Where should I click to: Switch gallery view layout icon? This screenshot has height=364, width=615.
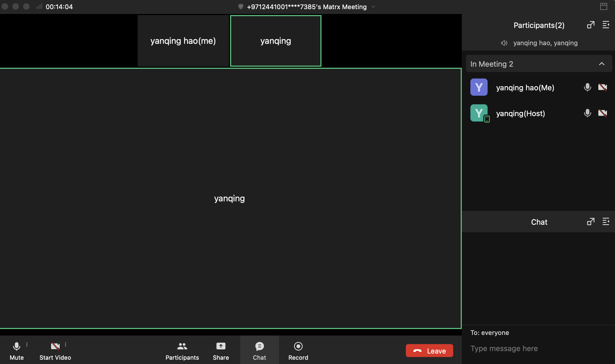tap(603, 6)
